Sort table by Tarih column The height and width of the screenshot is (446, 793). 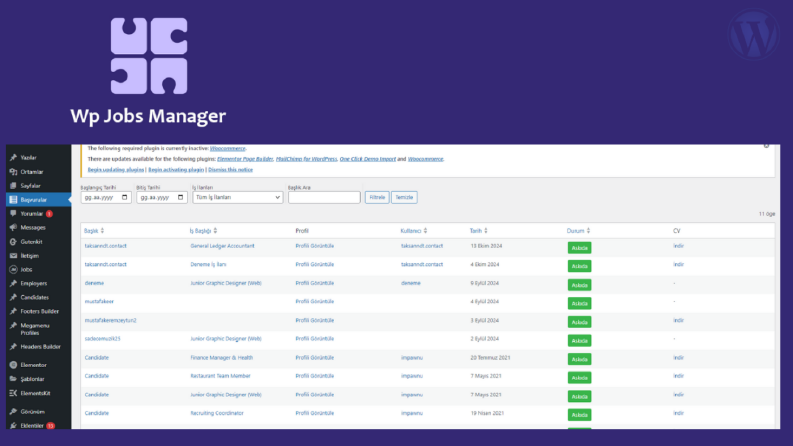click(x=478, y=231)
